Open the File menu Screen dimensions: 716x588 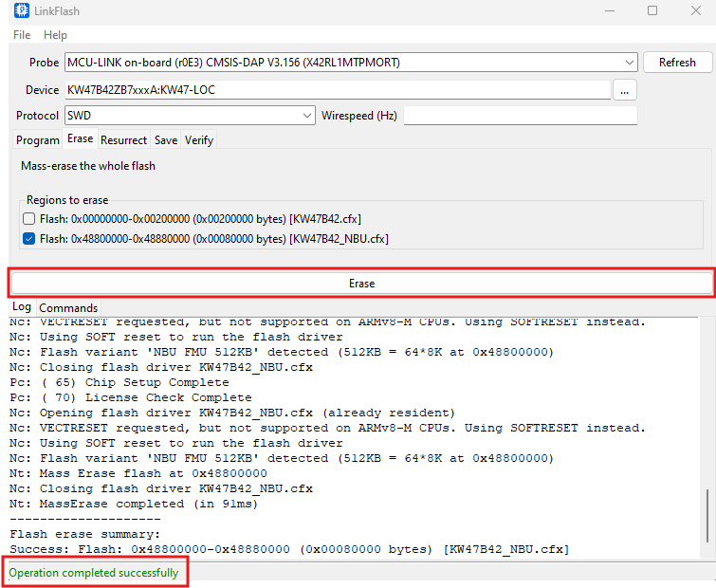click(x=22, y=35)
